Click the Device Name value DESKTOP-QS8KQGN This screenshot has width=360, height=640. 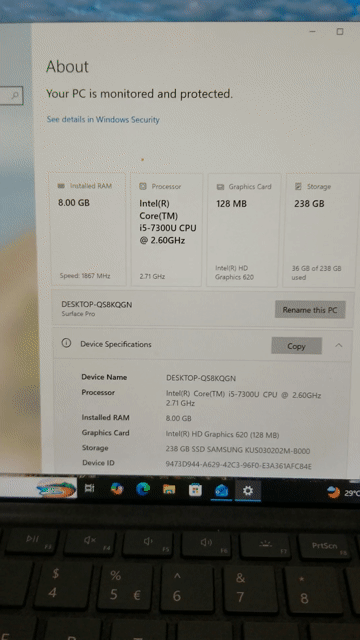(x=201, y=378)
